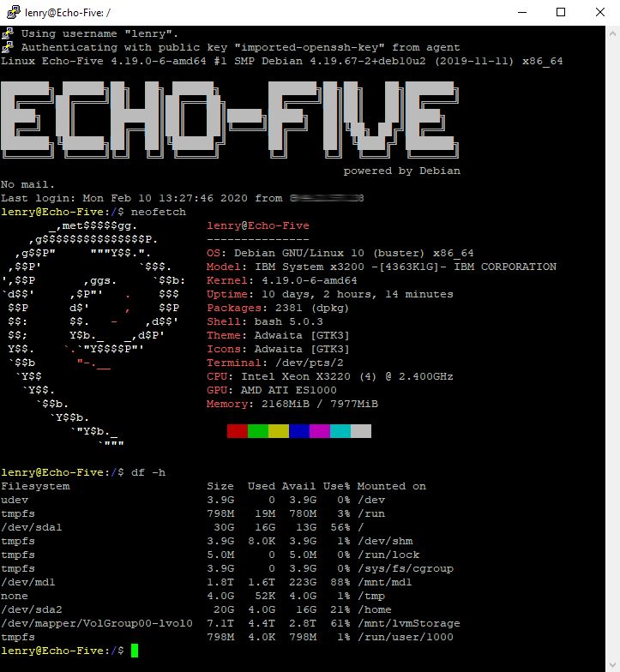The image size is (620, 672).
Task: Click the 'Linux Echo-Five 4.19.0-6-amd64' kernel line
Action: point(281,61)
